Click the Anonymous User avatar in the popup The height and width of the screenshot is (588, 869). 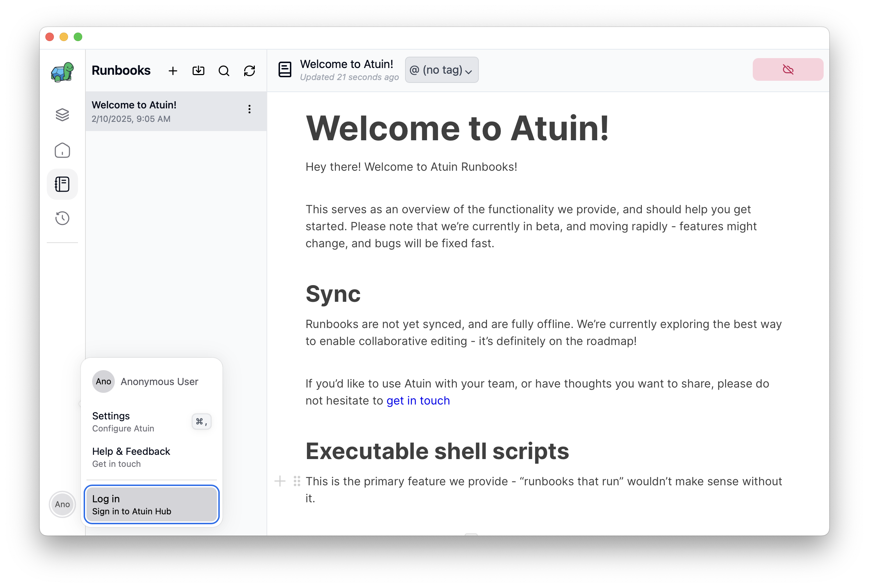(x=103, y=381)
